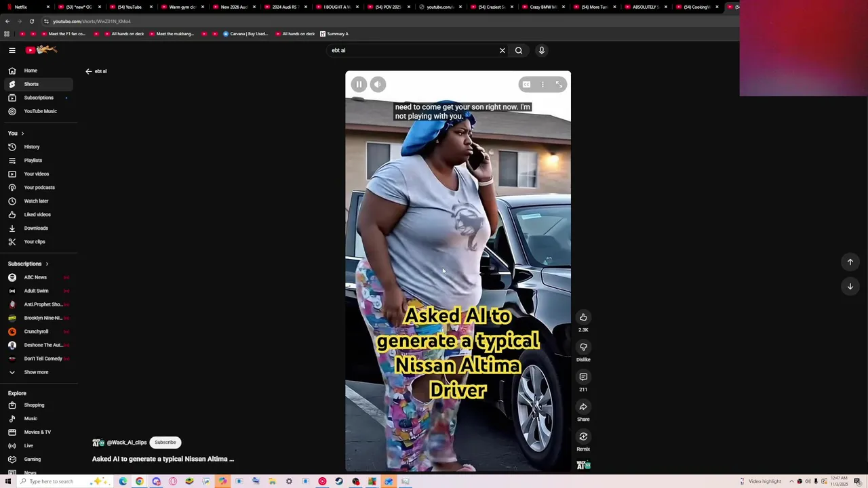Mute the Shorts video volume
Image resolution: width=868 pixels, height=488 pixels.
pos(378,84)
